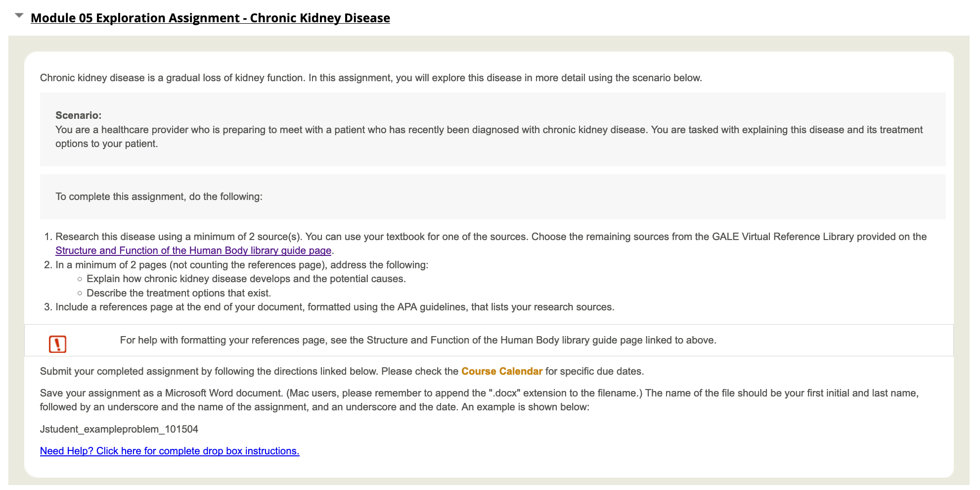The image size is (980, 490).
Task: Click the red exclamation alert icon
Action: point(58,344)
